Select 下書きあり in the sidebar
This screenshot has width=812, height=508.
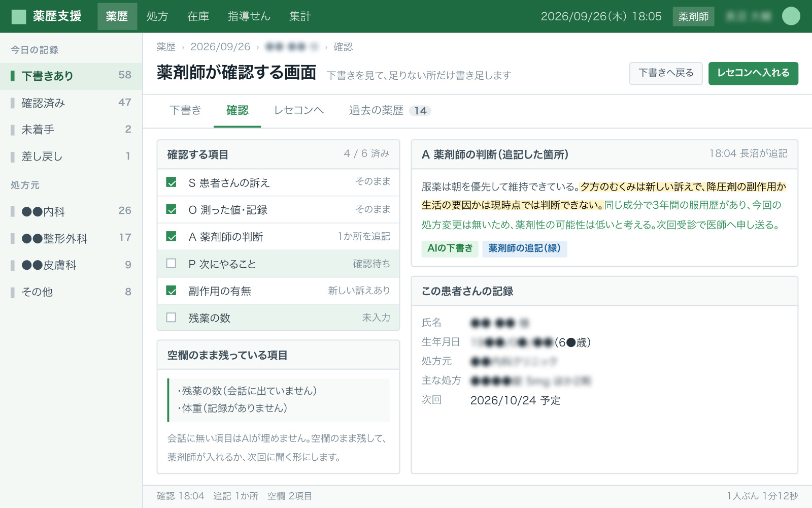[x=71, y=76]
